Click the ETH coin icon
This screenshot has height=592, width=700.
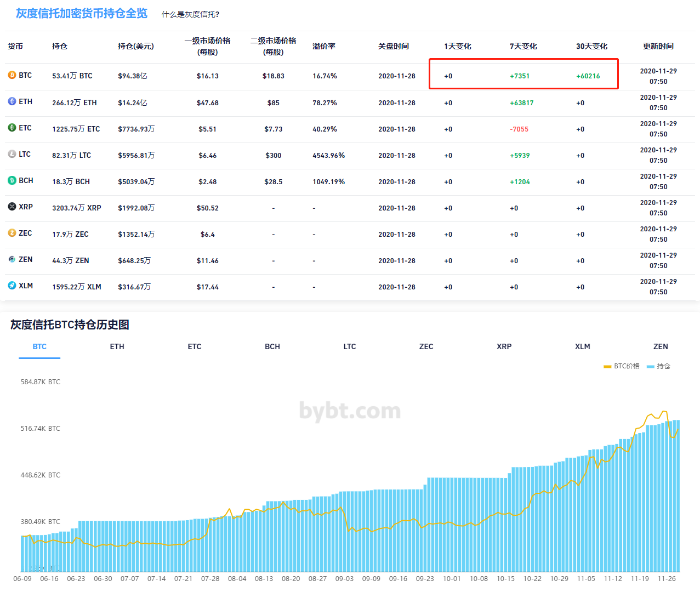(x=12, y=101)
